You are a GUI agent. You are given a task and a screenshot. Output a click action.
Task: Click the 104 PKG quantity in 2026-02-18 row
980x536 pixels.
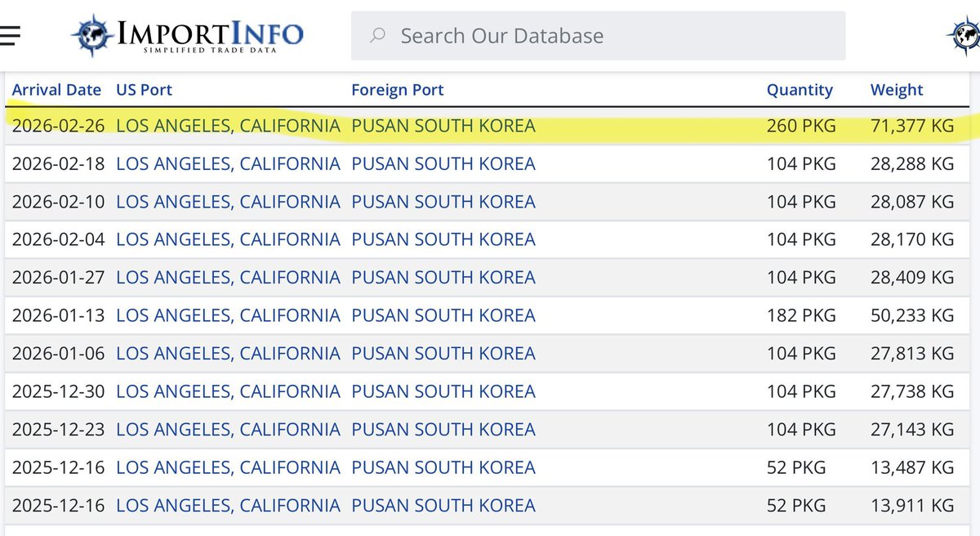coord(801,163)
